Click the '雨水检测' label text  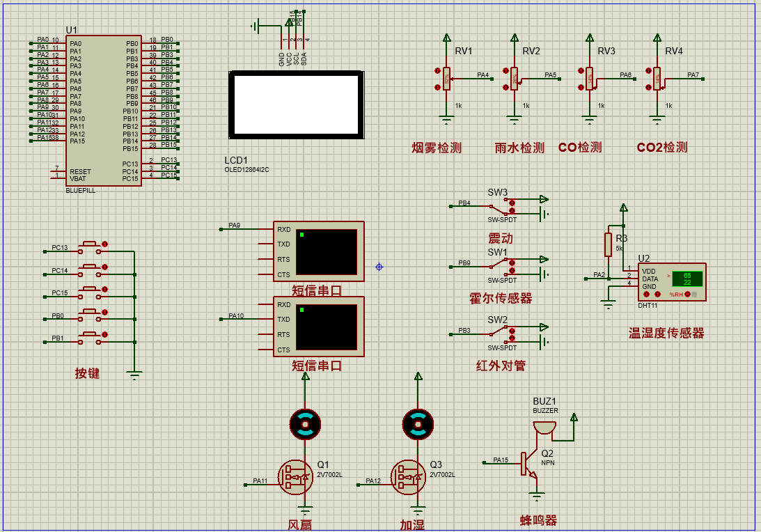point(519,148)
